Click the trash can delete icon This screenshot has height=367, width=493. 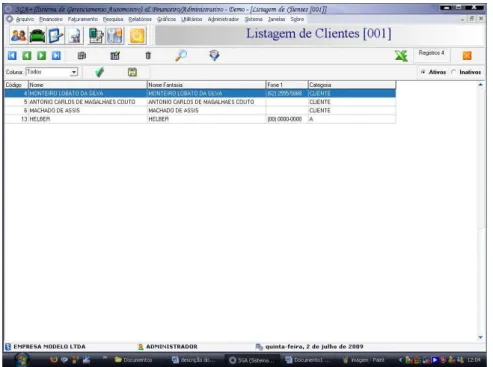[x=148, y=56]
